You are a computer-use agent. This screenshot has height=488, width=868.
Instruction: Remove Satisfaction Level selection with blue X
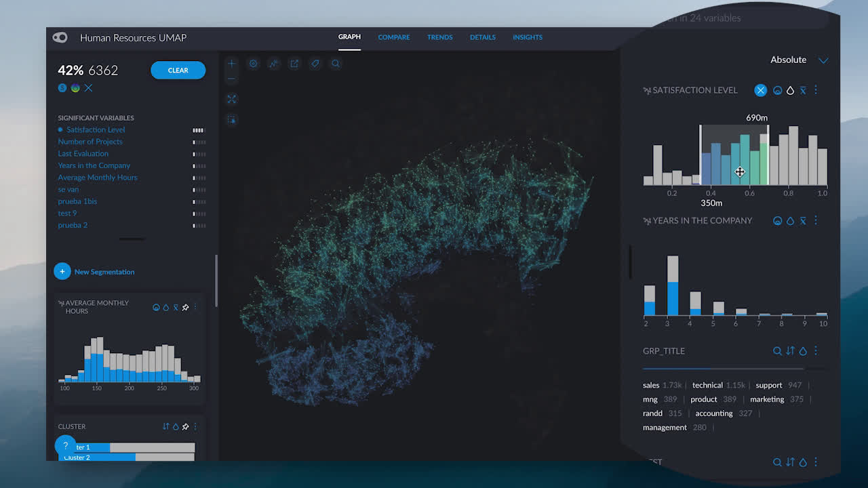pyautogui.click(x=761, y=90)
